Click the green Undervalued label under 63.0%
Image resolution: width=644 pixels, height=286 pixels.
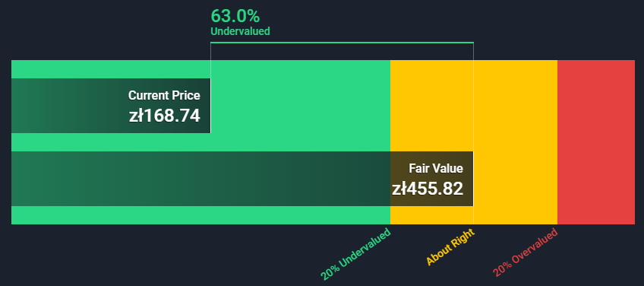click(240, 31)
